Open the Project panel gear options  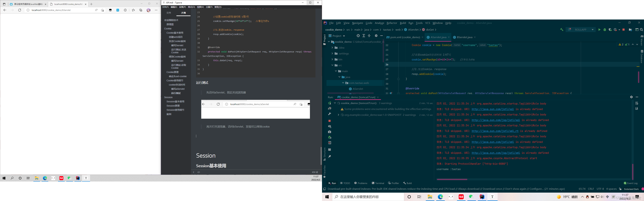(376, 36)
